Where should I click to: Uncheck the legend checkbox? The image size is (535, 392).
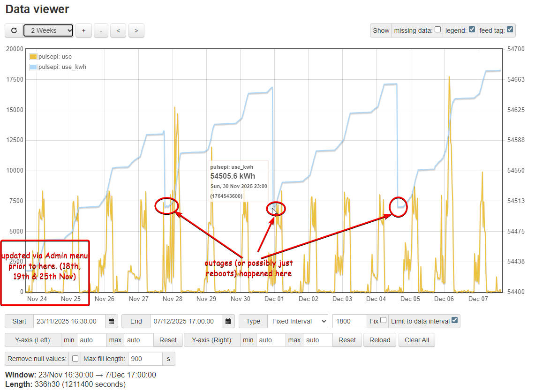click(x=472, y=30)
